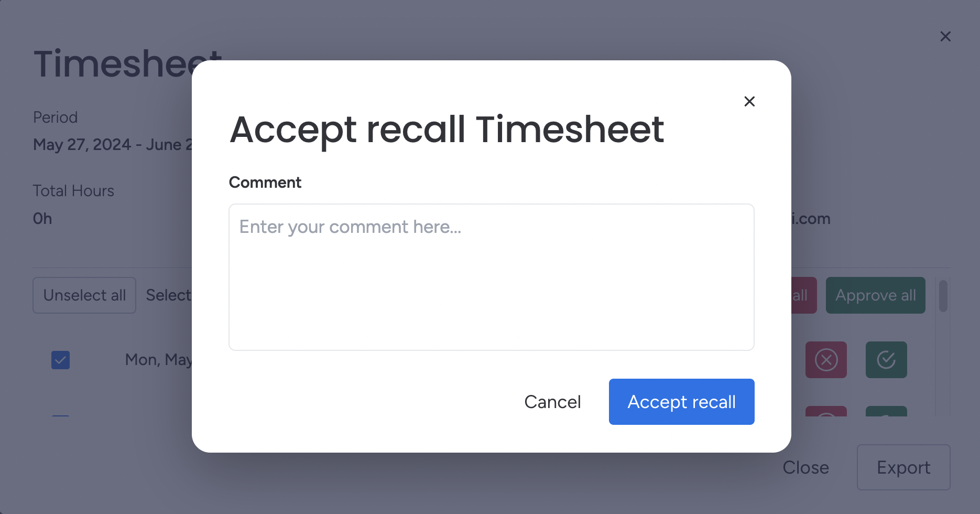Close the Timesheet with the Close button
The height and width of the screenshot is (514, 980).
(806, 467)
